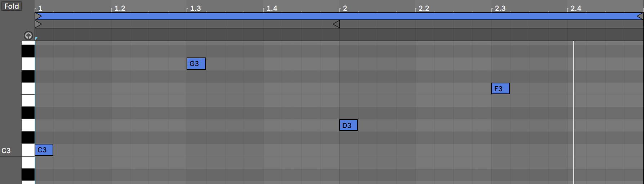The height and width of the screenshot is (184, 644).
Task: Click the loop brace end triangle
Action: point(640,16)
